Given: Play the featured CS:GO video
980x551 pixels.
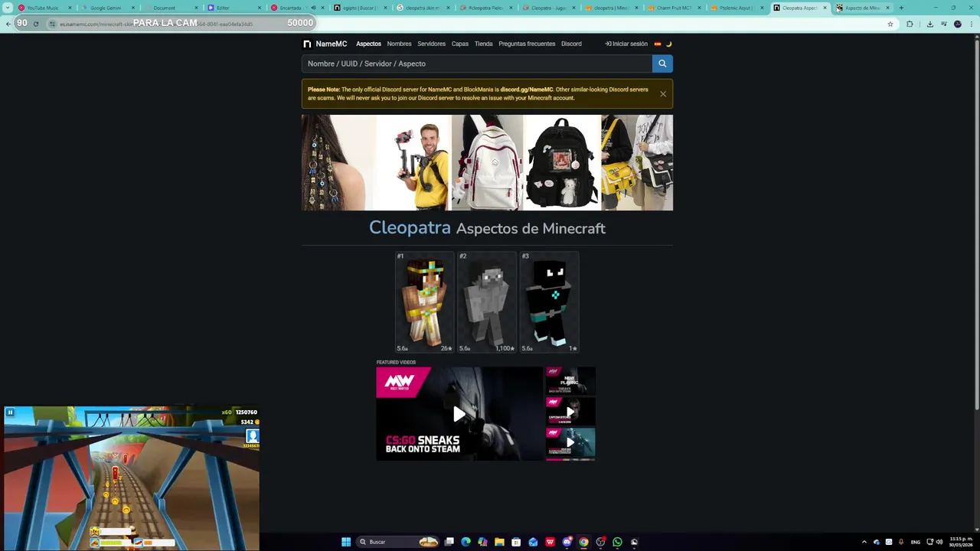Looking at the screenshot, I should coord(459,414).
